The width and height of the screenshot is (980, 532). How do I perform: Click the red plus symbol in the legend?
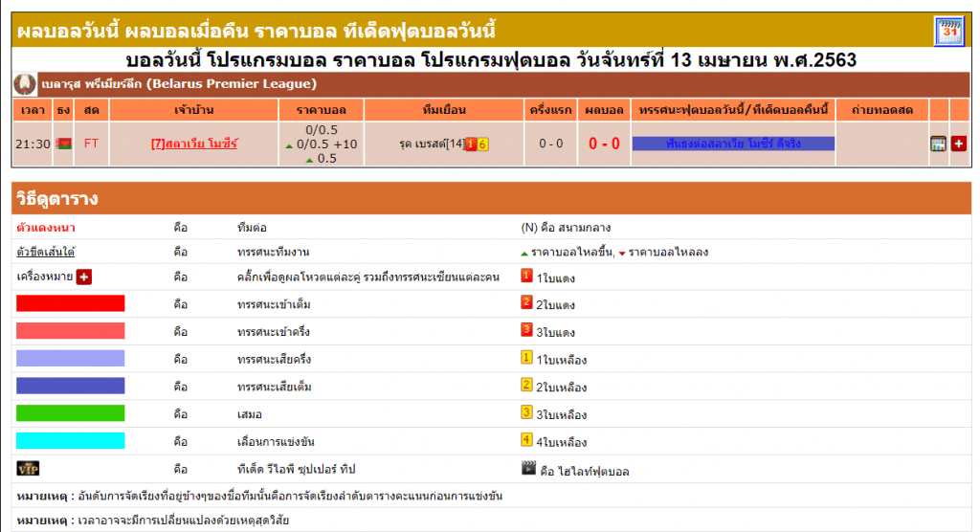(x=84, y=277)
